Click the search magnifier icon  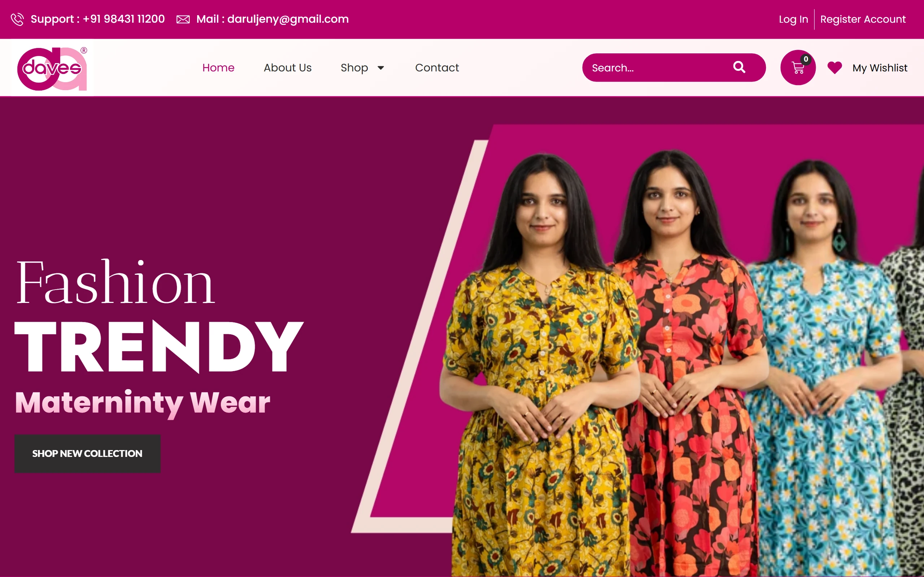coord(739,67)
